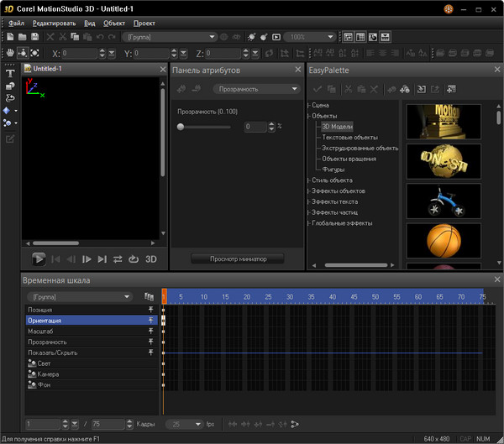Toggle the pin on Позиция track
504x444 pixels.
151,310
